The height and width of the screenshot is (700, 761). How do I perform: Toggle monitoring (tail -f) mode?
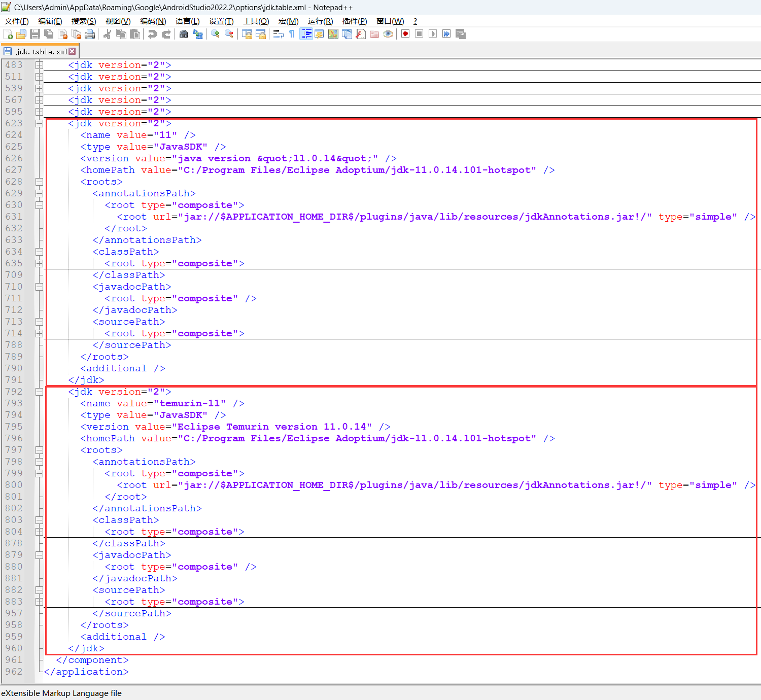point(388,34)
